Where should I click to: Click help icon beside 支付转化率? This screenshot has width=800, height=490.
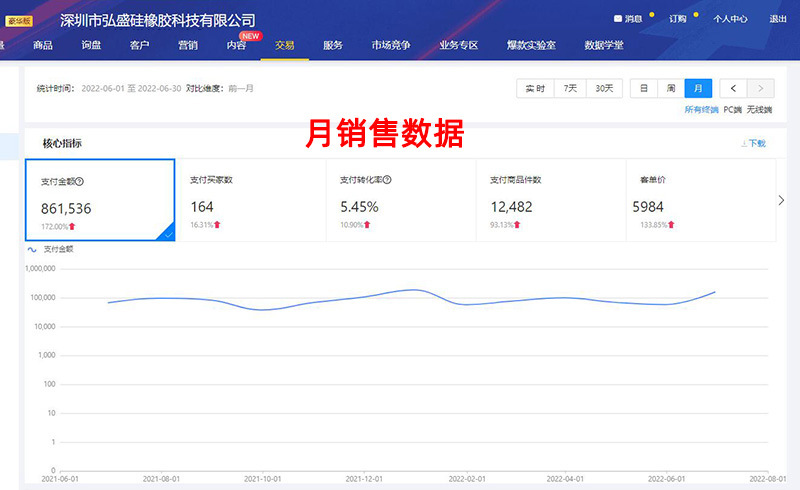coord(387,180)
